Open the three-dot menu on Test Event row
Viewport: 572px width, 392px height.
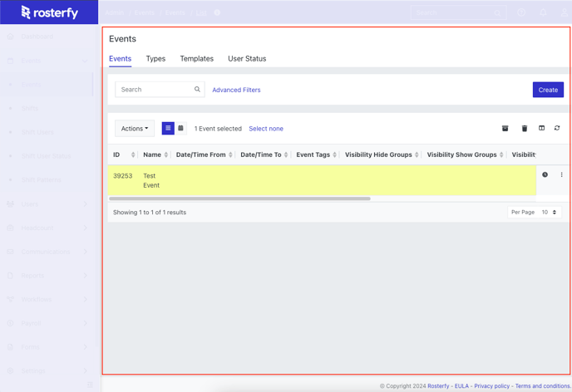(x=561, y=174)
